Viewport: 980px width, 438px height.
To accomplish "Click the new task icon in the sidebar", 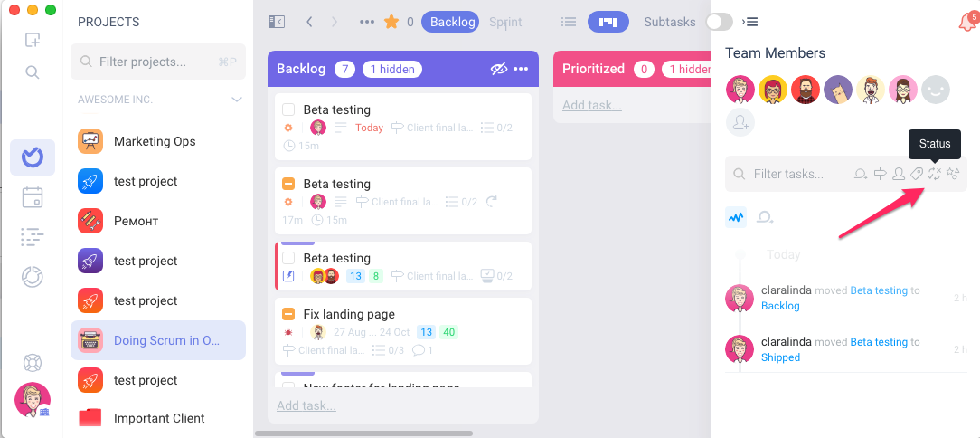I will click(x=33, y=40).
